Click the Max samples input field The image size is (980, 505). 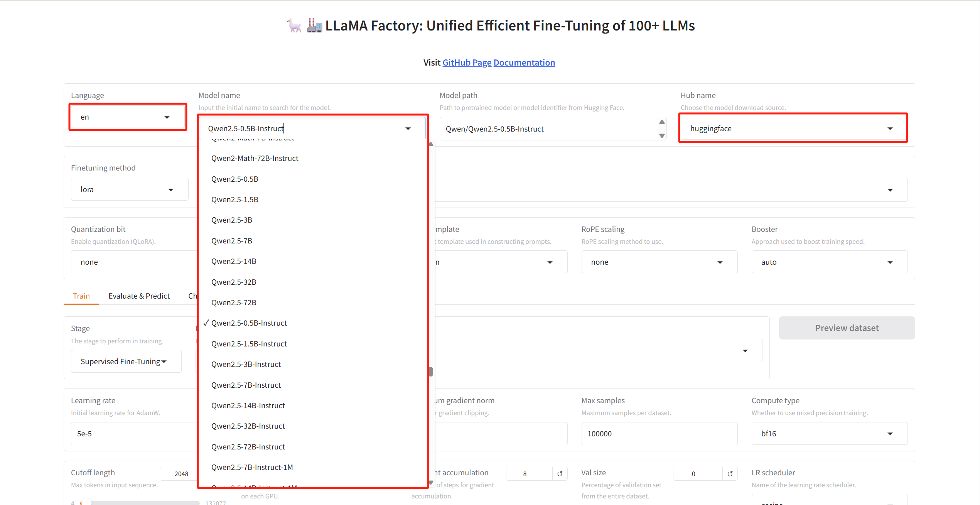coord(659,434)
